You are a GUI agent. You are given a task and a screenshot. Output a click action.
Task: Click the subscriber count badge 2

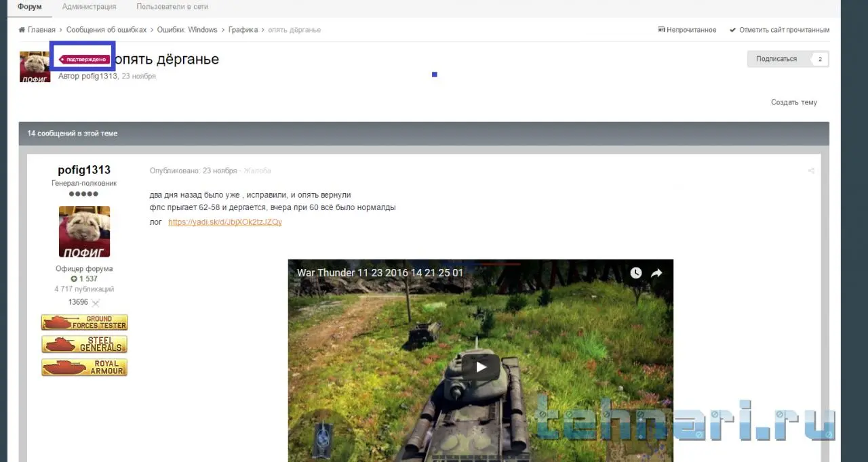click(820, 59)
